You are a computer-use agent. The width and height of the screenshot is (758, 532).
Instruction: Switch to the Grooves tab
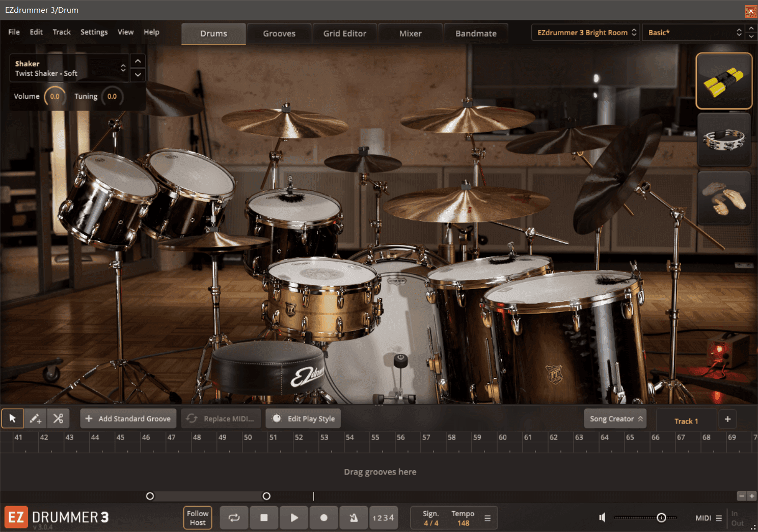[x=279, y=34]
